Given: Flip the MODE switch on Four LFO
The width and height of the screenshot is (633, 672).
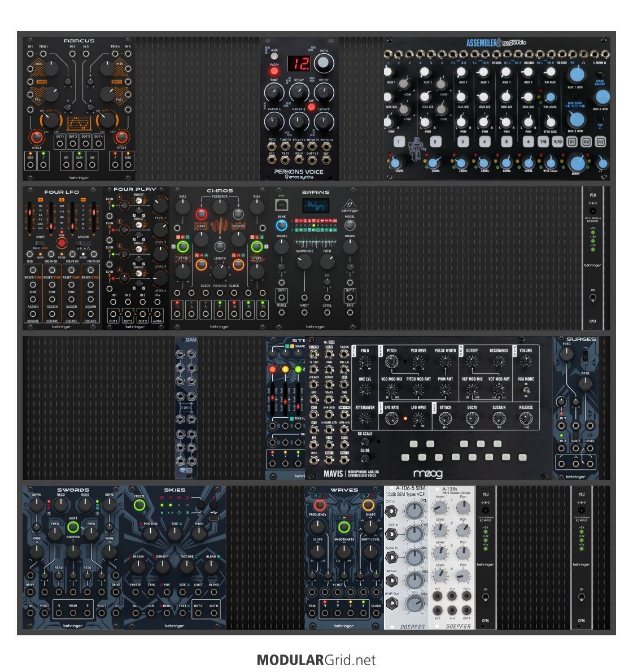Looking at the screenshot, I should (40, 243).
